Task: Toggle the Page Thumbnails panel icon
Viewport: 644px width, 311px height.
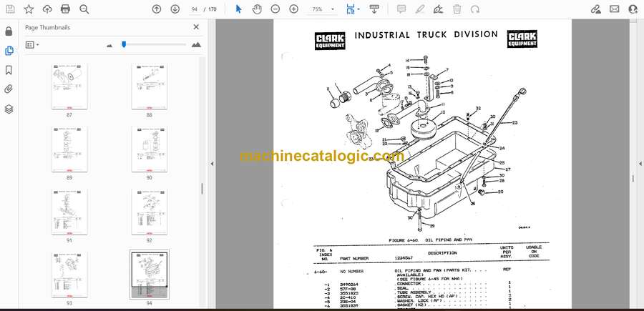Action: click(x=9, y=51)
